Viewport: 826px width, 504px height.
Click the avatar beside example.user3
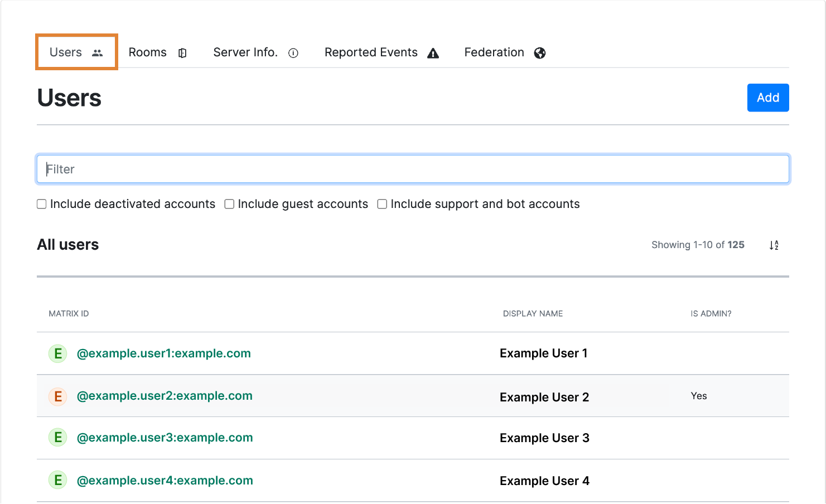pyautogui.click(x=58, y=438)
